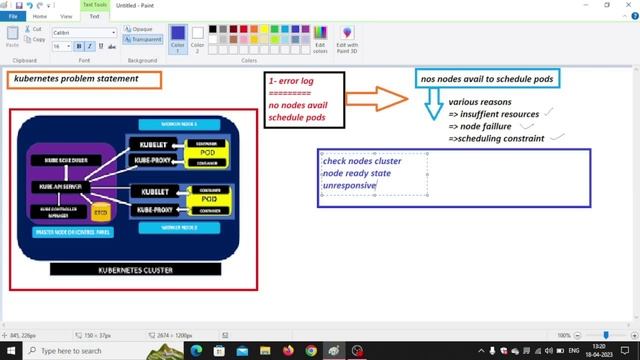
Task: Click the 'nos nodes avail to schedule pods' text
Action: (x=487, y=79)
